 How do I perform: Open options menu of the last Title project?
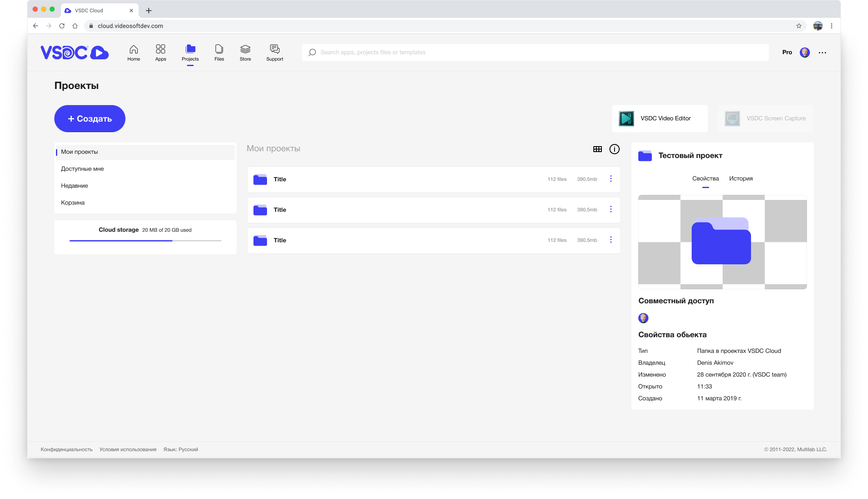[x=611, y=240]
